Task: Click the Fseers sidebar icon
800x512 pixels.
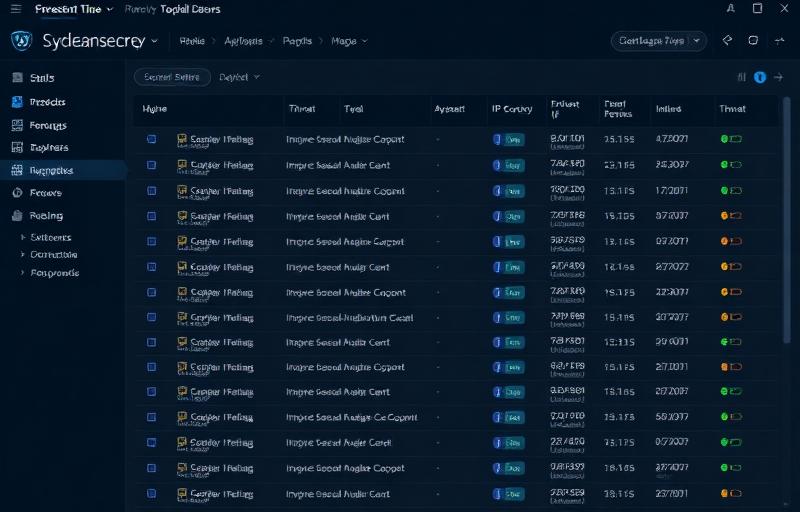Action: point(16,193)
